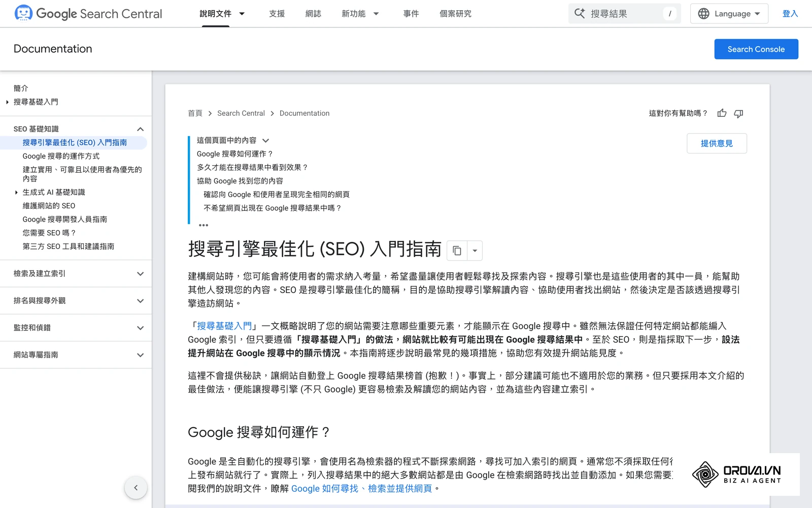Jump to 多久才能在搜尋結果中看到效果？ in contents
This screenshot has height=508, width=812.
(253, 168)
